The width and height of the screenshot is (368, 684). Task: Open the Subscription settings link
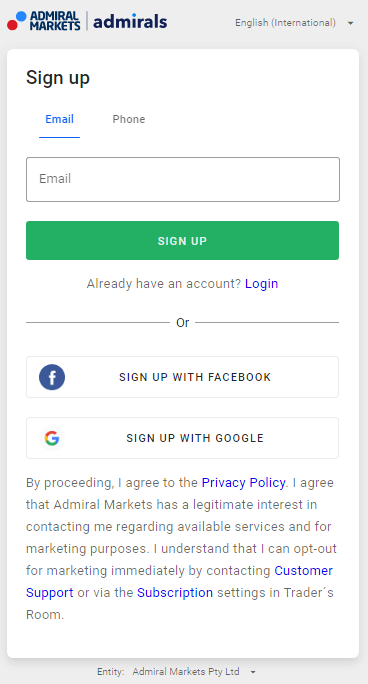175,592
